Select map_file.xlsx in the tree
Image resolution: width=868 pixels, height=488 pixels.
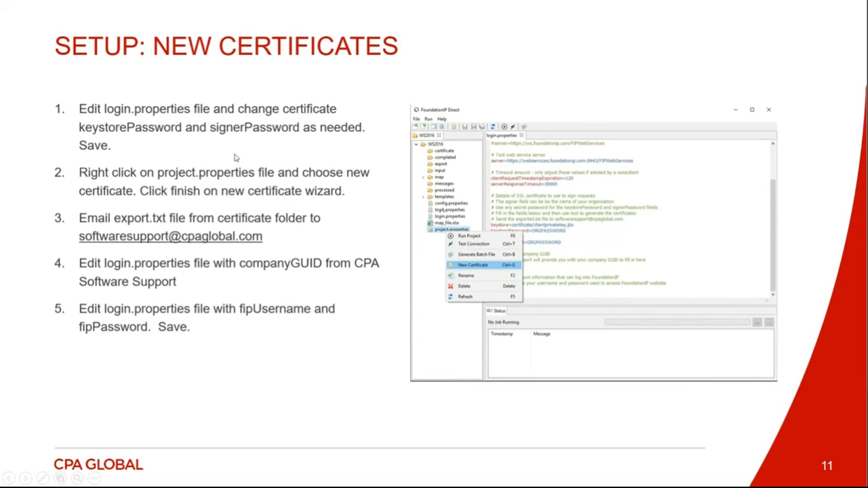[443, 223]
